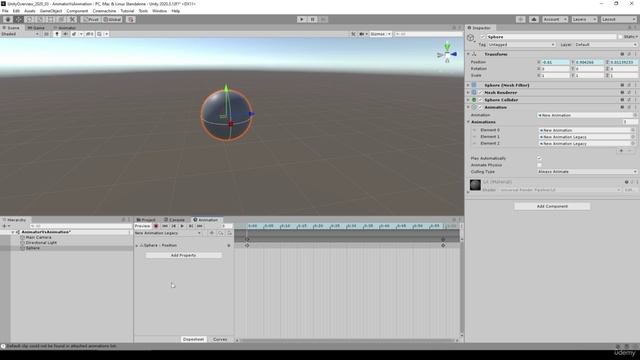
Task: Select Directional Light in Hierarchy
Action: (41, 242)
